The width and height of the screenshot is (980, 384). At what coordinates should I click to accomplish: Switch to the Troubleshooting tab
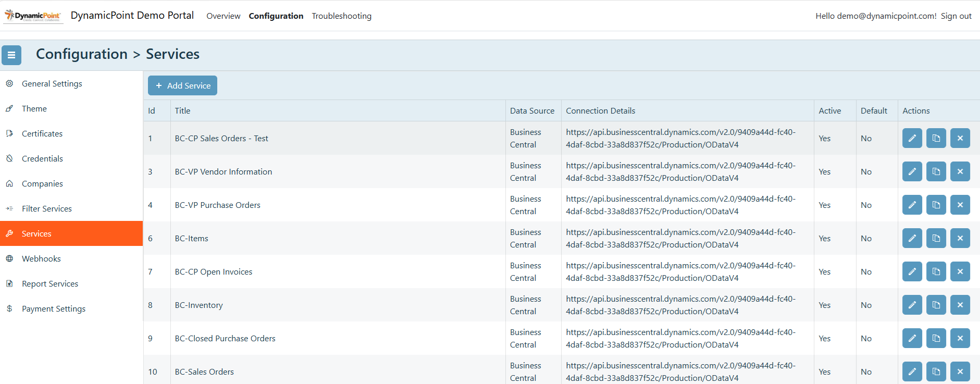(342, 16)
